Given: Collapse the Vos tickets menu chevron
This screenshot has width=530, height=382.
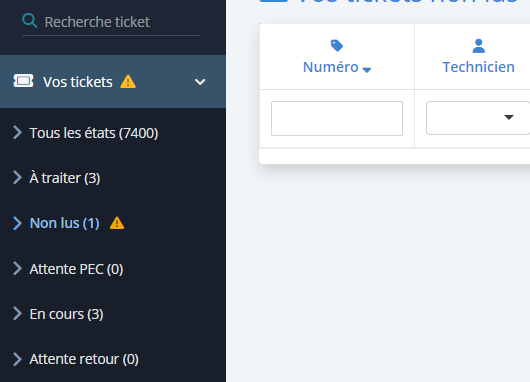Looking at the screenshot, I should point(200,82).
